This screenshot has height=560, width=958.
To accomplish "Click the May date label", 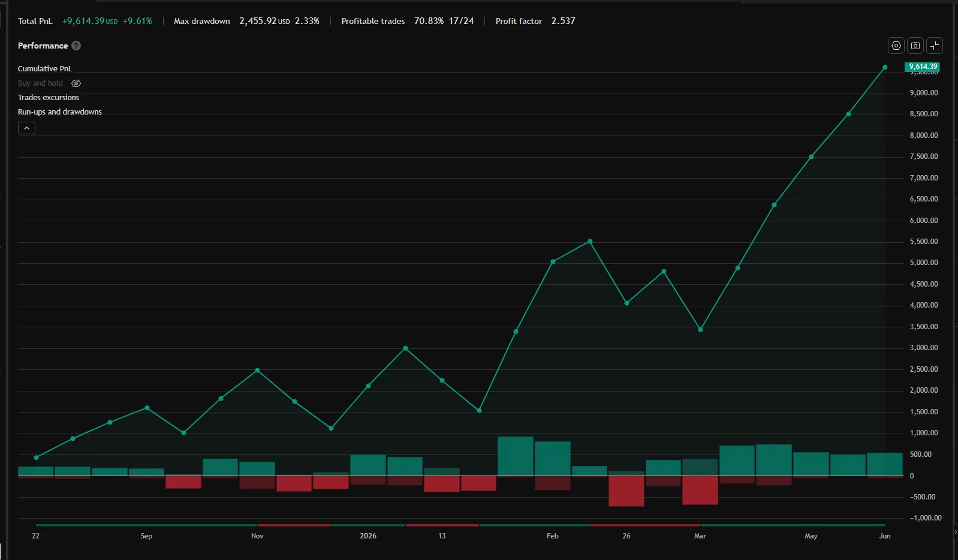I will tap(811, 536).
